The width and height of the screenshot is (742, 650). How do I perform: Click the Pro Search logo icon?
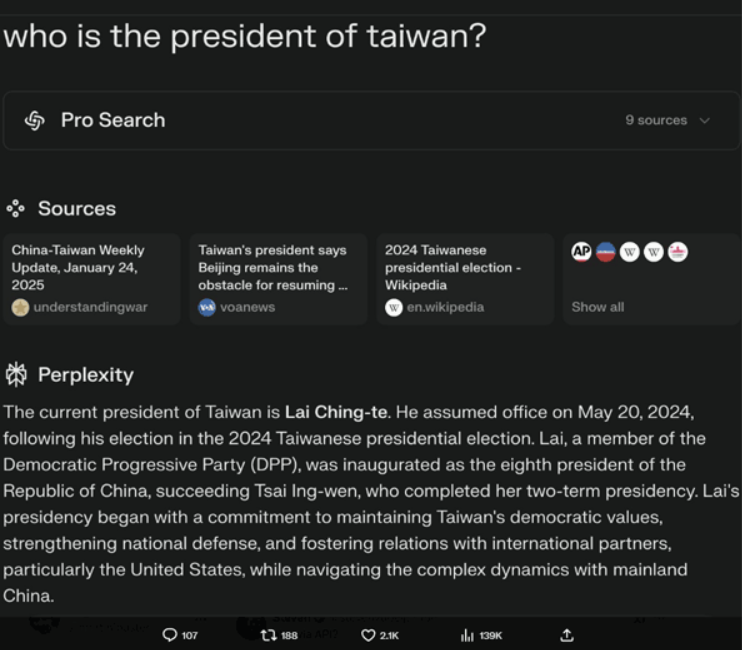click(x=35, y=120)
